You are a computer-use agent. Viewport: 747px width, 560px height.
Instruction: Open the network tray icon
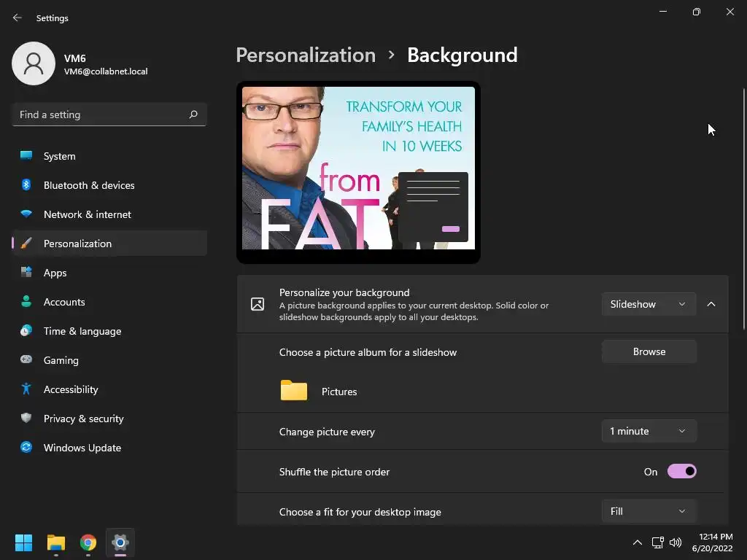pos(657,542)
